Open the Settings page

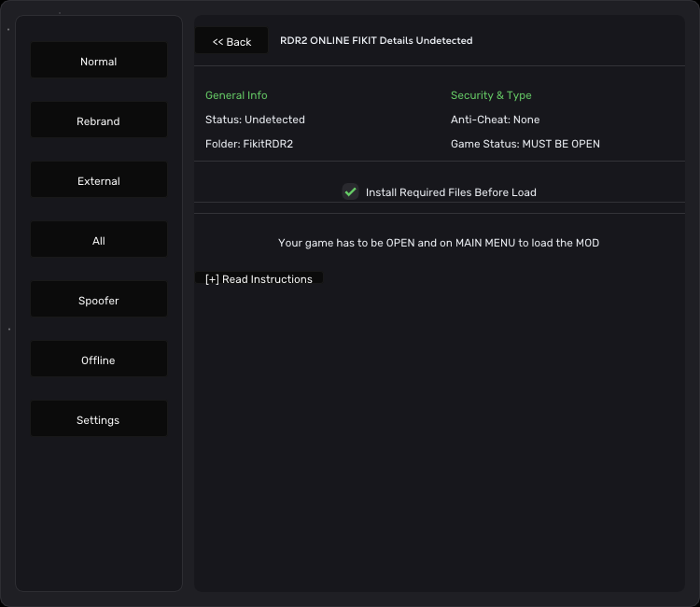click(x=99, y=419)
